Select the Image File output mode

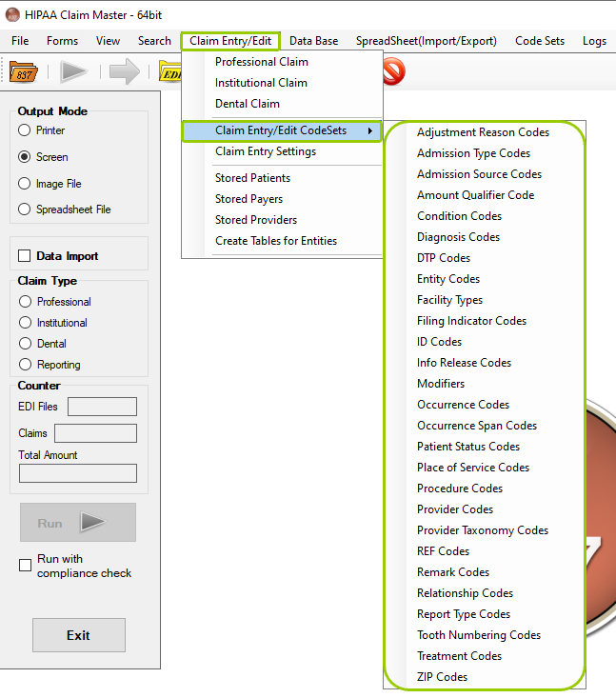pyautogui.click(x=25, y=184)
